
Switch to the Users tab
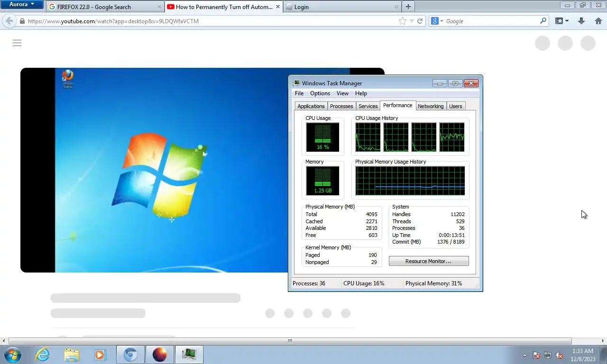point(455,106)
